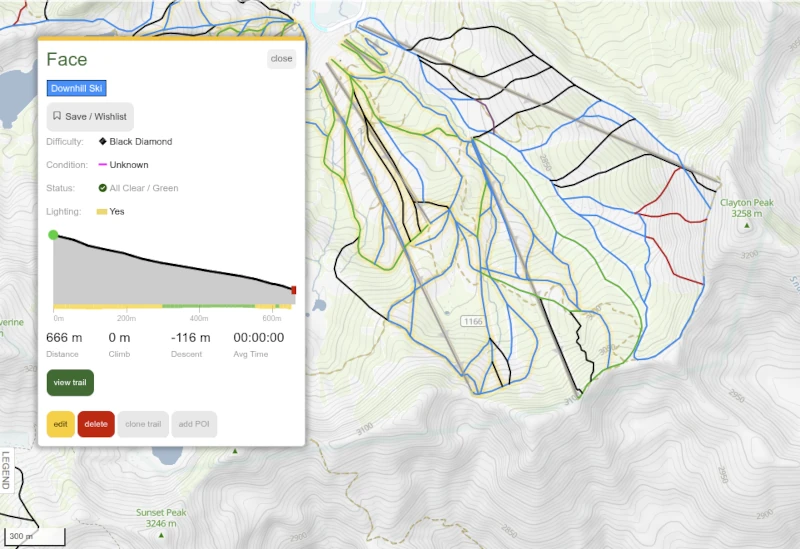Image resolution: width=800 pixels, height=549 pixels.
Task: Close the Face trail popup
Action: [281, 59]
